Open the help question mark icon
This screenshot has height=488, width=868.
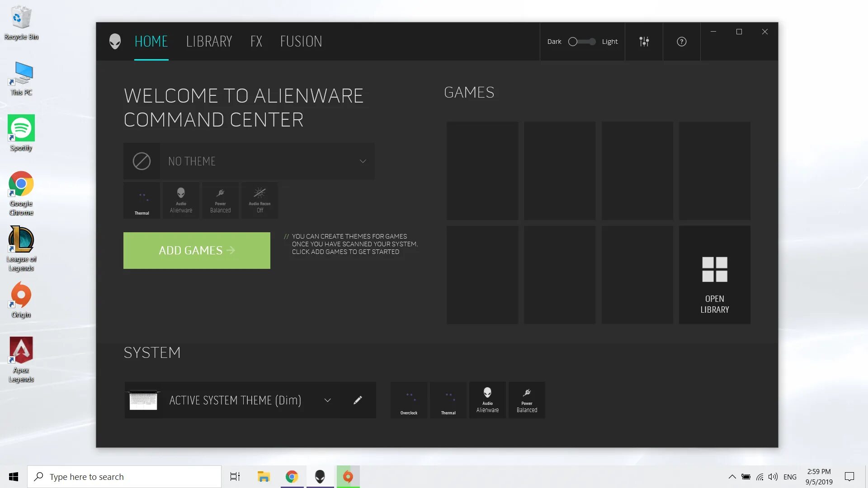tap(681, 42)
